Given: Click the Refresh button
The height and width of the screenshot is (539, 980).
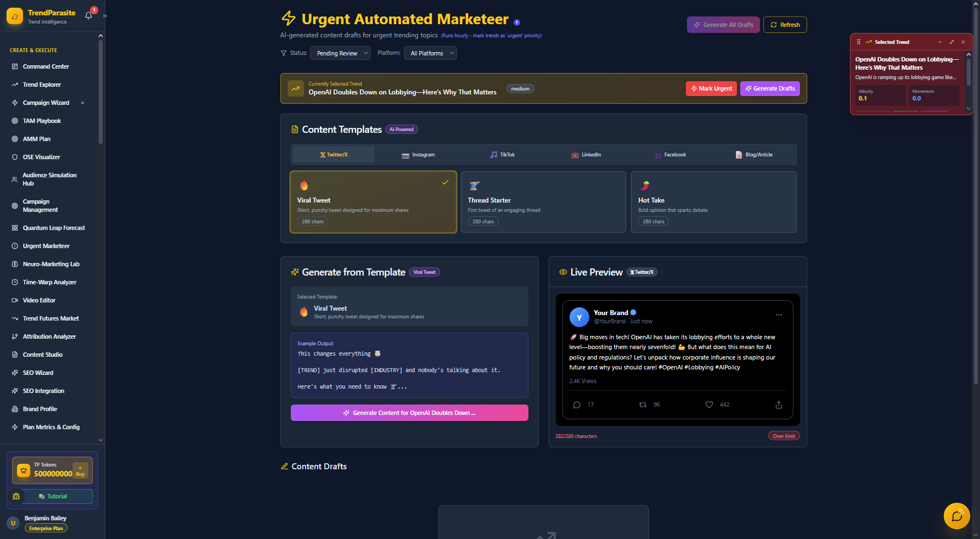Looking at the screenshot, I should 785,25.
